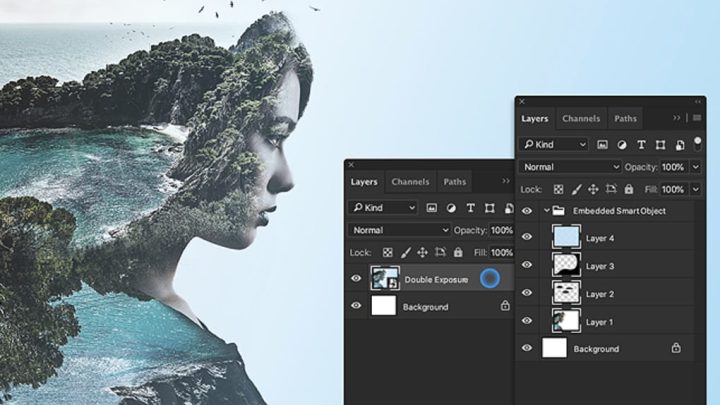The width and height of the screenshot is (720, 405).
Task: Hide the Double Exposure layer
Action: click(x=356, y=278)
